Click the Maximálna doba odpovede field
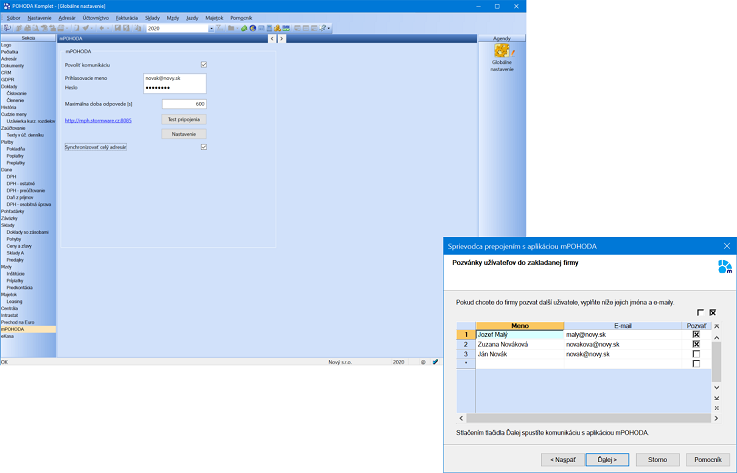 [184, 104]
